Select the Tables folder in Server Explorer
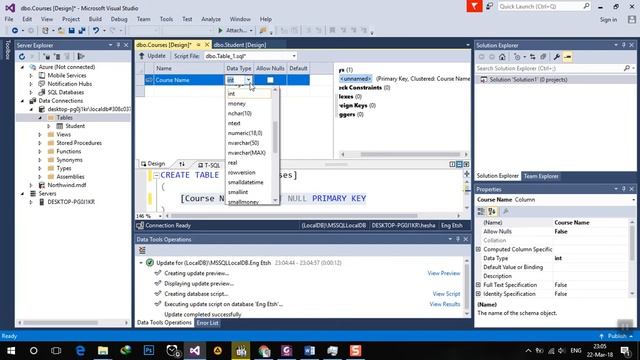640x360 pixels. pyautogui.click(x=64, y=118)
